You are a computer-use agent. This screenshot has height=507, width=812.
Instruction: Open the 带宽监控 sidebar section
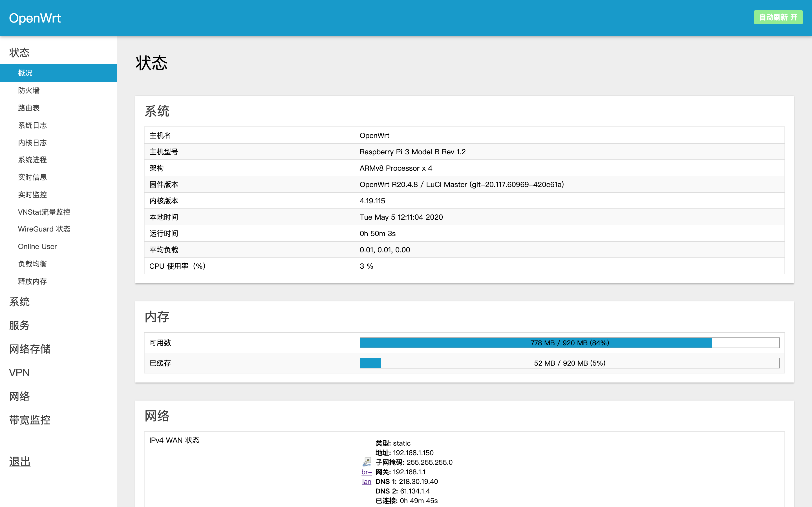click(x=30, y=420)
